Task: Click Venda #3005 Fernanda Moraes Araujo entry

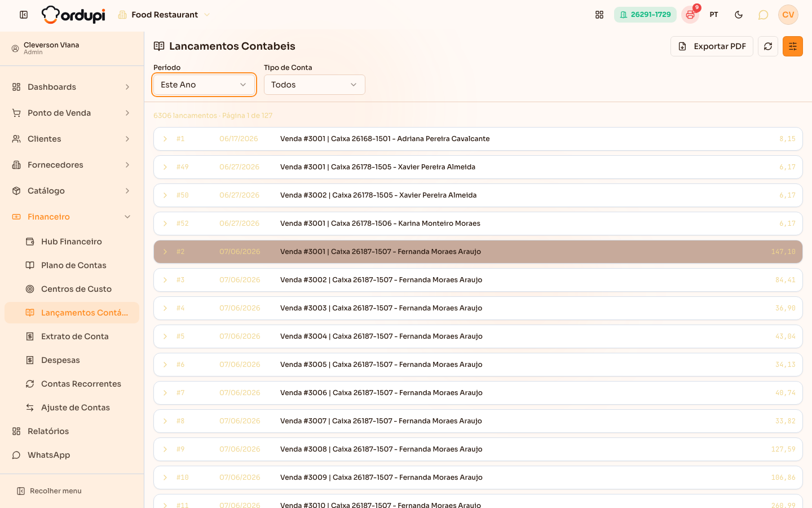Action: click(x=478, y=365)
